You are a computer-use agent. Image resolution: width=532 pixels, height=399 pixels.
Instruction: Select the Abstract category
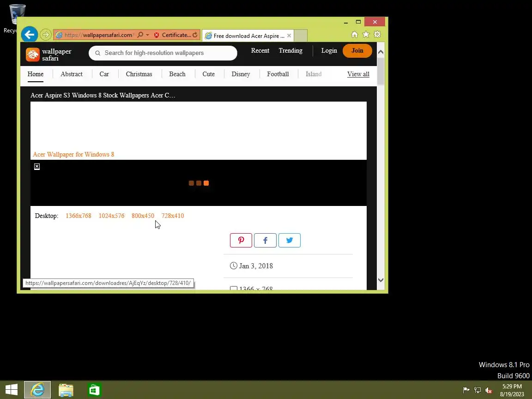[x=72, y=74]
